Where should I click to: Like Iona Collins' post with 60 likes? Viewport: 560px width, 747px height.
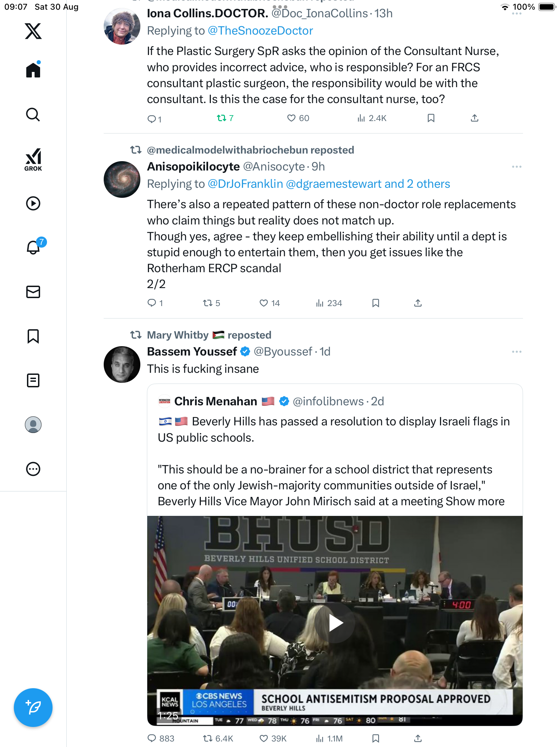pyautogui.click(x=291, y=118)
